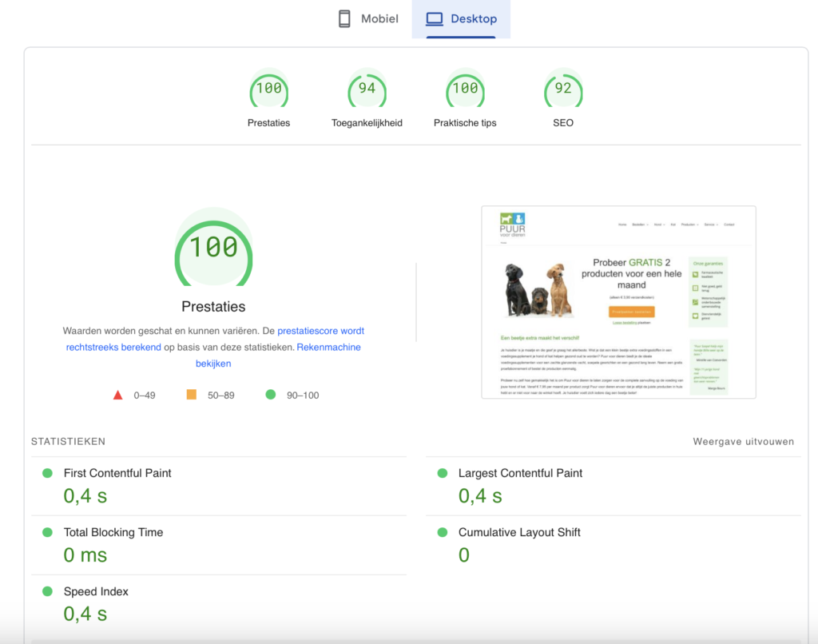Click the PUUR voor dieren page screenshot thumbnail
The height and width of the screenshot is (644, 818).
[x=619, y=302]
